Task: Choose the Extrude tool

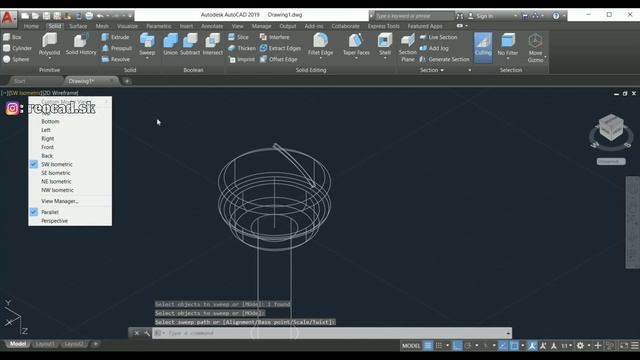Action: [116, 37]
